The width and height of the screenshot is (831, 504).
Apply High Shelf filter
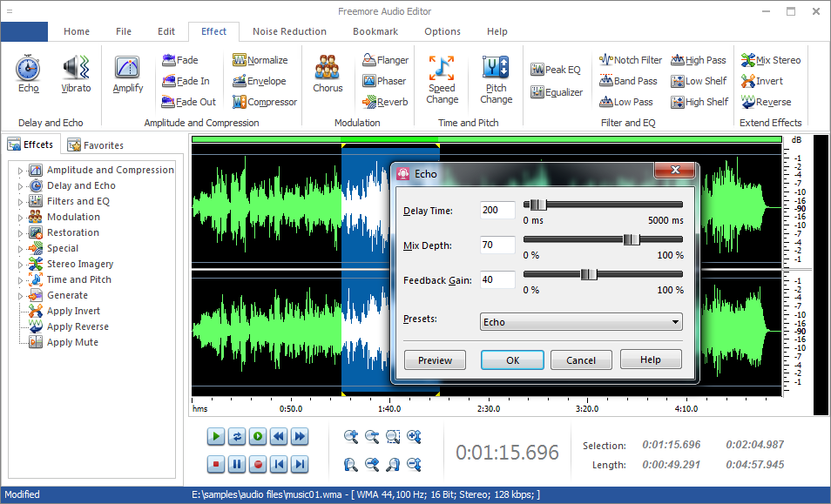coord(699,102)
